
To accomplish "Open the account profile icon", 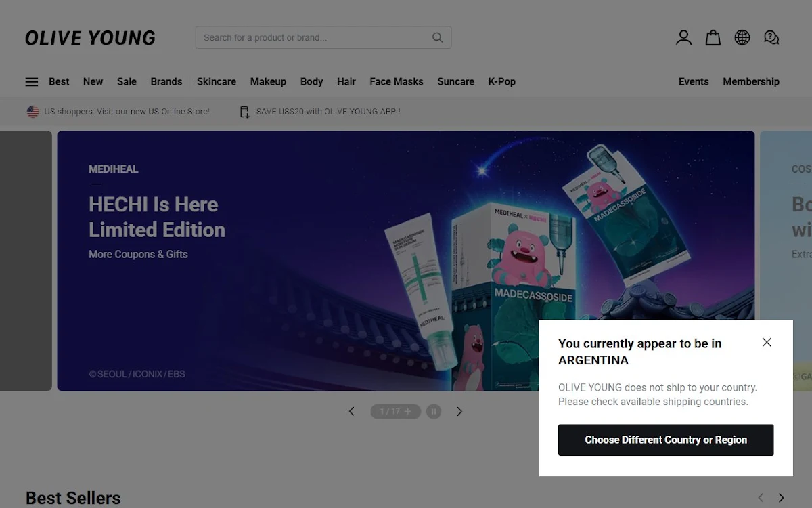I will pos(683,38).
